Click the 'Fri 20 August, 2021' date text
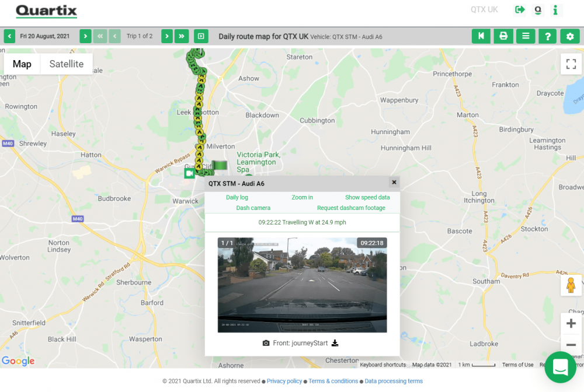This screenshot has height=392, width=584. [x=45, y=36]
